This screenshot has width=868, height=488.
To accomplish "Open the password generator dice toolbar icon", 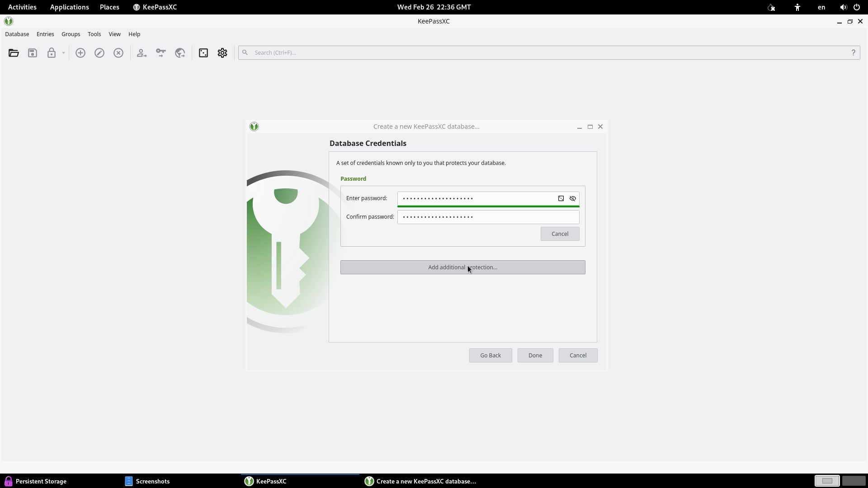I will click(203, 53).
